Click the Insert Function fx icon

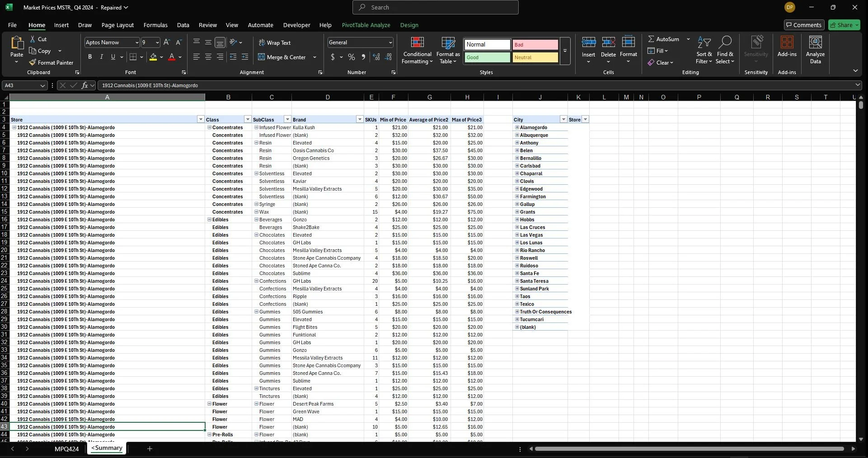84,85
